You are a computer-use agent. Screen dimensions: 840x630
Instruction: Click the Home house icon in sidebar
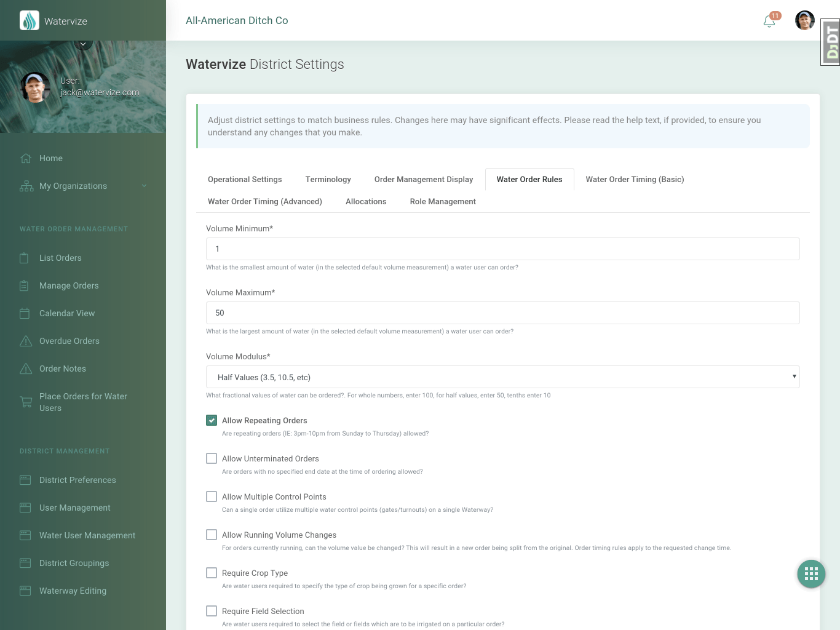(26, 158)
